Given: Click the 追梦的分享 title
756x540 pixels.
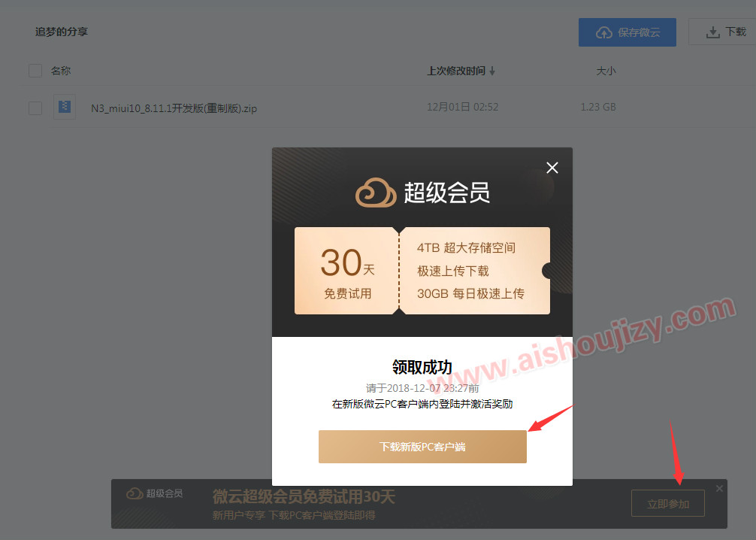Looking at the screenshot, I should 61,32.
